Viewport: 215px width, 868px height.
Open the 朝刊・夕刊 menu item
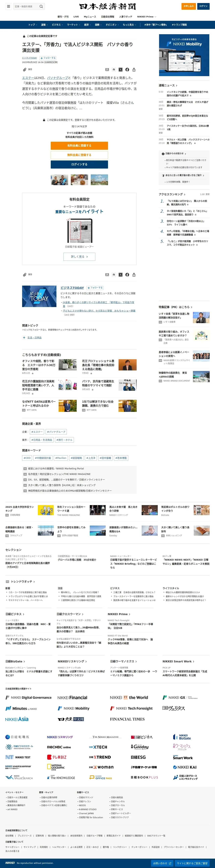pyautogui.click(x=63, y=17)
